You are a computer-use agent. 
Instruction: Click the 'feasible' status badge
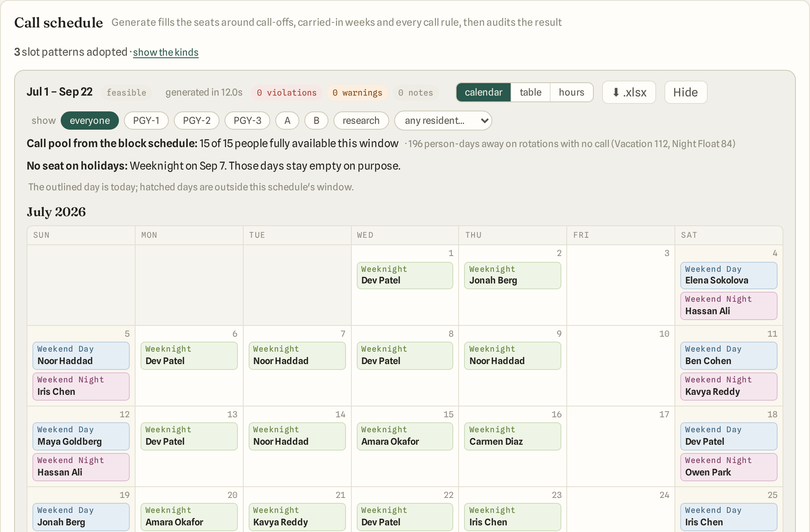point(126,93)
